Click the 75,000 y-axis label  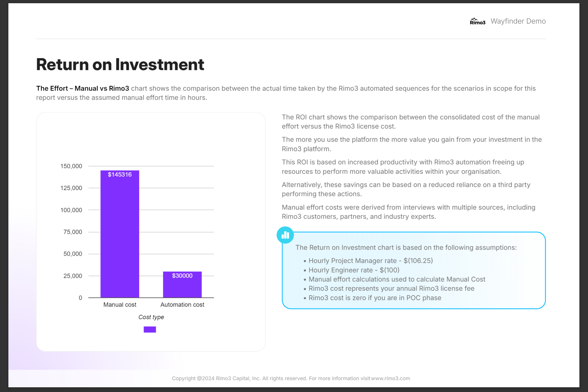tap(73, 232)
